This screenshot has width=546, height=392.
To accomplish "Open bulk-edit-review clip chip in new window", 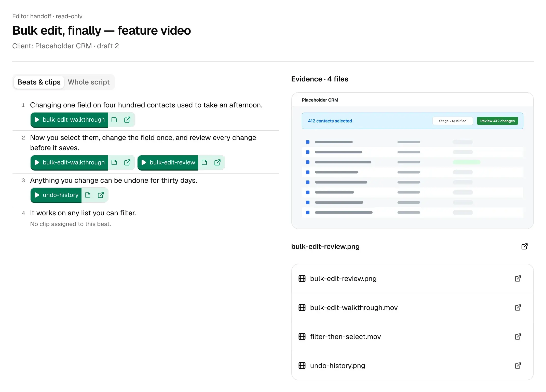I will 217,162.
